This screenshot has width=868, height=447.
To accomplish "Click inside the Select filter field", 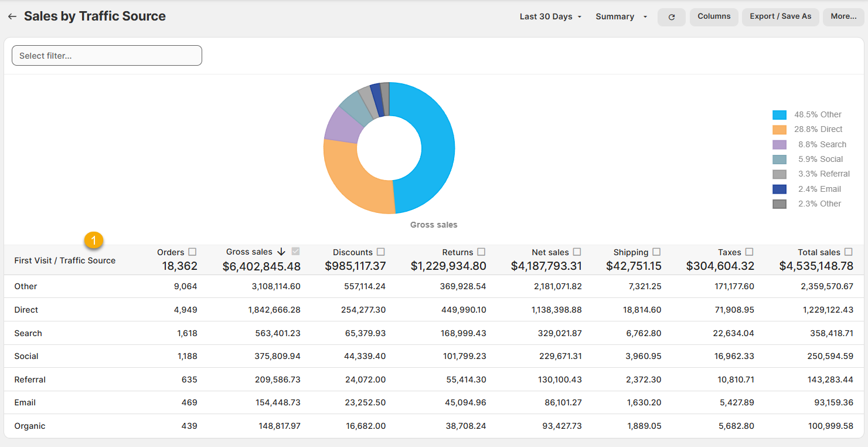I will 107,56.
